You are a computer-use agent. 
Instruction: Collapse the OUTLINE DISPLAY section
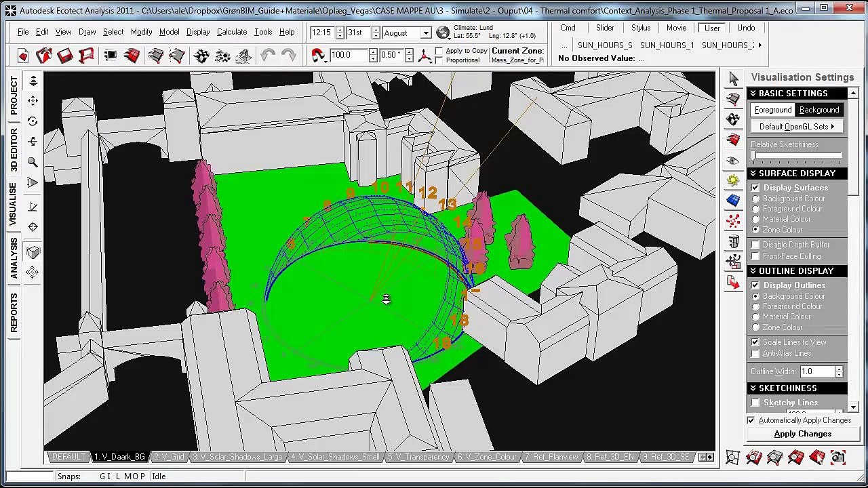[x=753, y=271]
